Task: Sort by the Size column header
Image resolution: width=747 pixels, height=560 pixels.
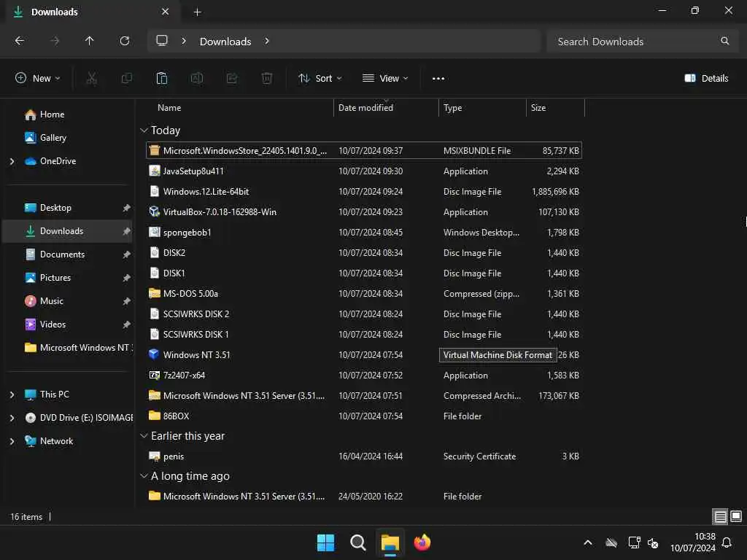Action: 555,108
